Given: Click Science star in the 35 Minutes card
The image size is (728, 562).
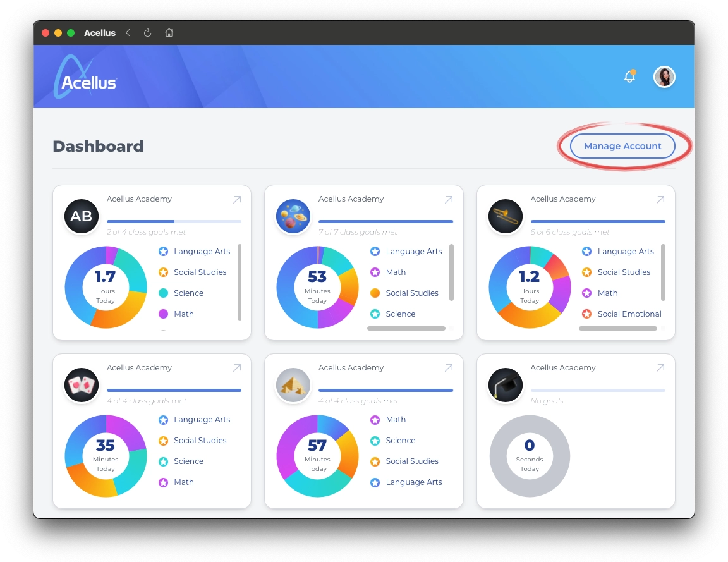Looking at the screenshot, I should click(164, 461).
